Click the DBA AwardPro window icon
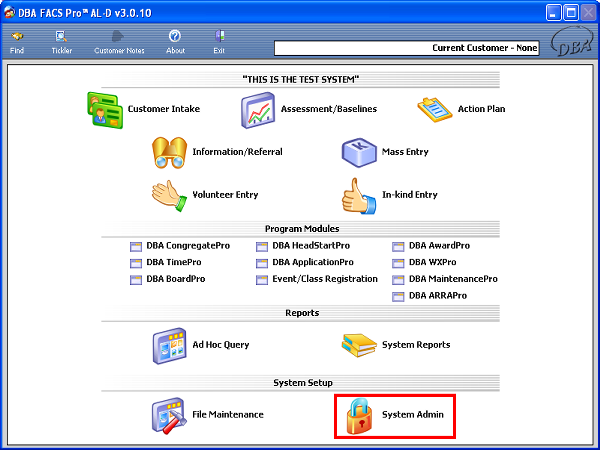Image resolution: width=600 pixels, height=450 pixels. tap(398, 246)
